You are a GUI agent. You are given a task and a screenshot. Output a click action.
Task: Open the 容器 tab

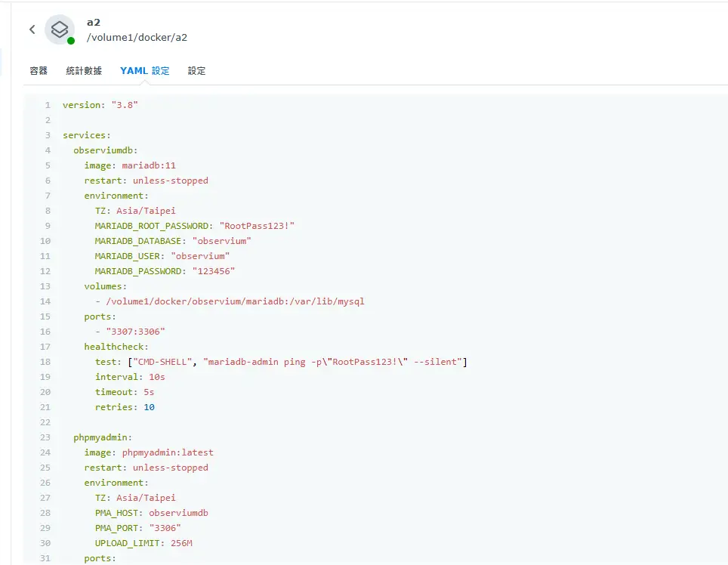point(39,70)
